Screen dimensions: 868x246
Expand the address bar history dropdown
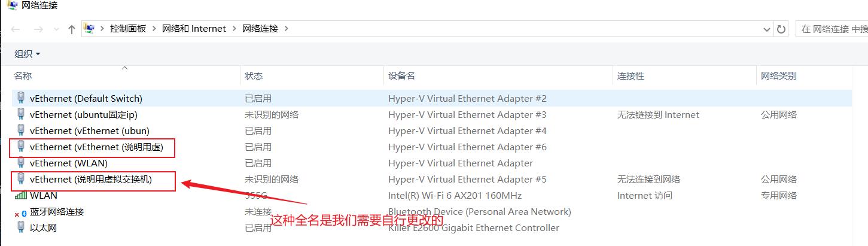tap(767, 29)
